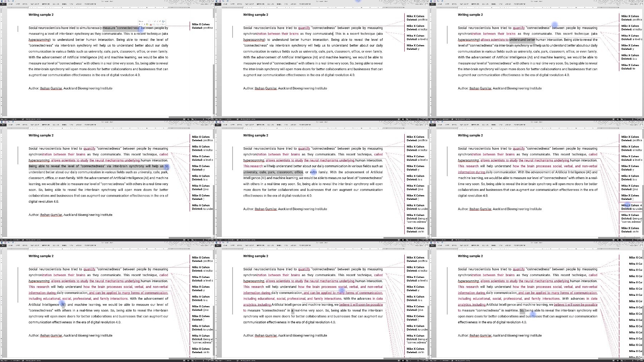Click Save icon in top-right Word window

click(434, 1)
